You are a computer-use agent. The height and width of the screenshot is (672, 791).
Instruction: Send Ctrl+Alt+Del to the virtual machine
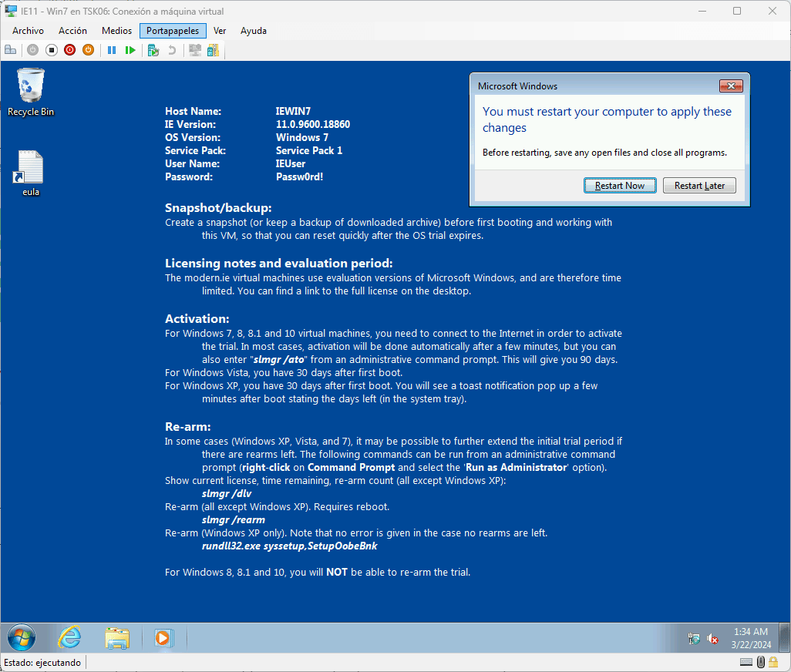pyautogui.click(x=11, y=49)
